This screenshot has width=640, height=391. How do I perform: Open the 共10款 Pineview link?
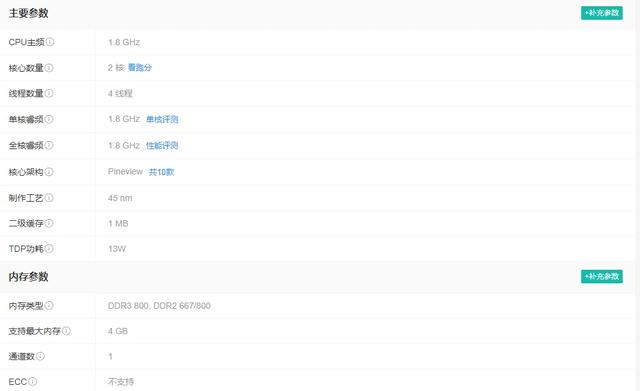pos(161,172)
